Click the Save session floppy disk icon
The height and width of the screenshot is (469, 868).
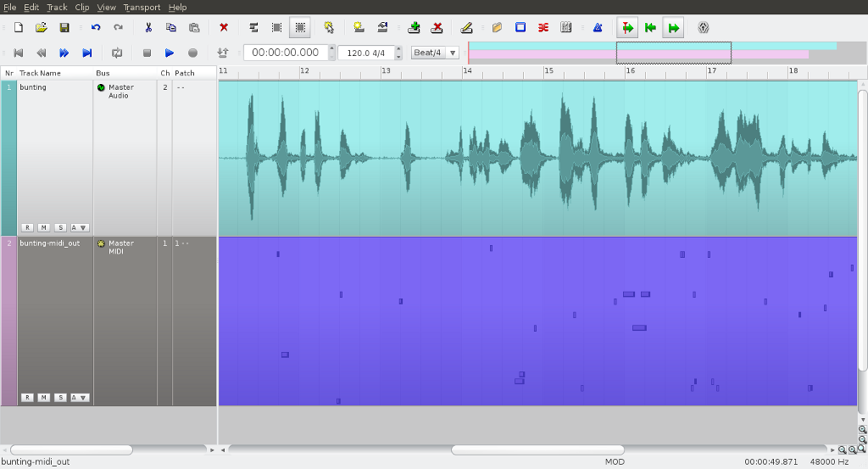tap(64, 27)
